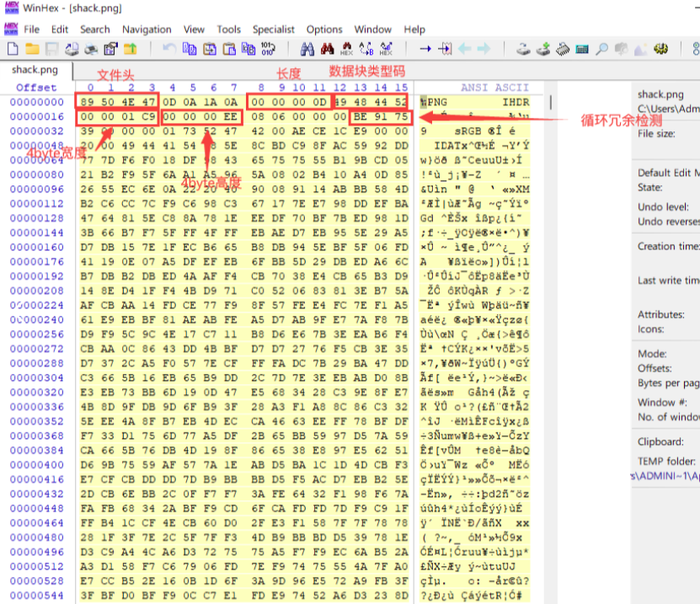The width and height of the screenshot is (700, 604).
Task: Click the Modify Data 101/010 icon
Action: click(x=267, y=50)
